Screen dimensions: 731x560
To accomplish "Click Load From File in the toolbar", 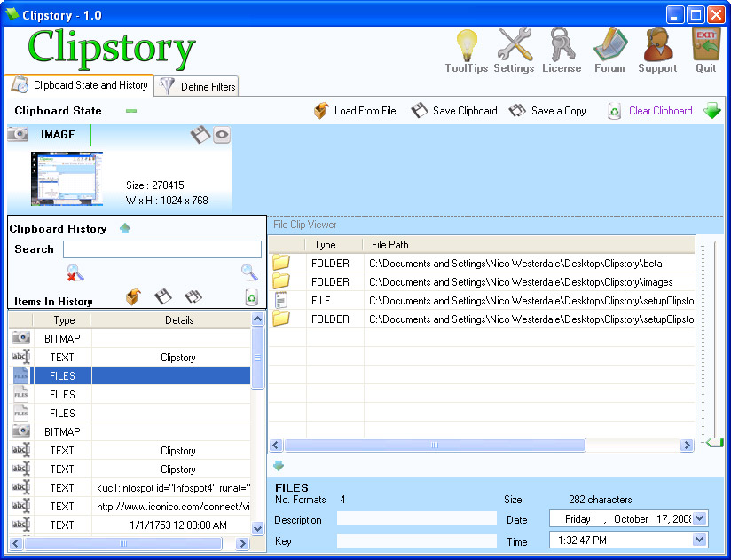I will [355, 111].
